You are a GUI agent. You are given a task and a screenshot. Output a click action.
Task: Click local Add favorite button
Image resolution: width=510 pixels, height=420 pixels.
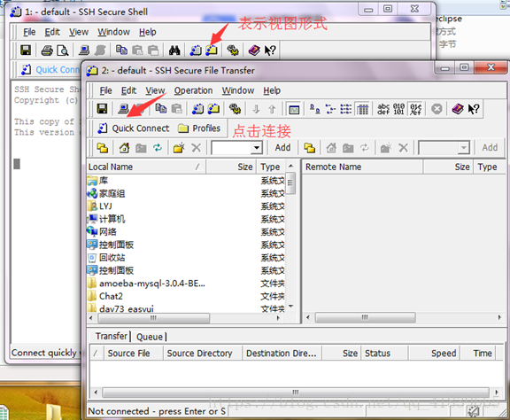(282, 148)
